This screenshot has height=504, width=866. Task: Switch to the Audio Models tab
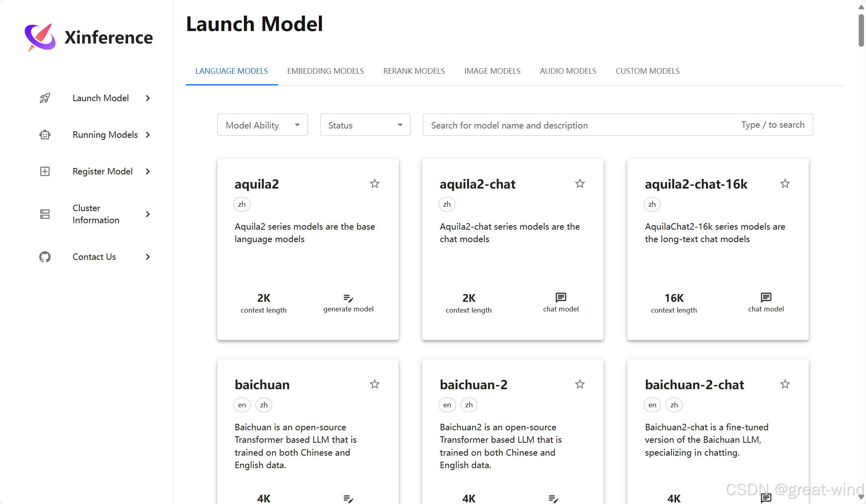(x=568, y=71)
